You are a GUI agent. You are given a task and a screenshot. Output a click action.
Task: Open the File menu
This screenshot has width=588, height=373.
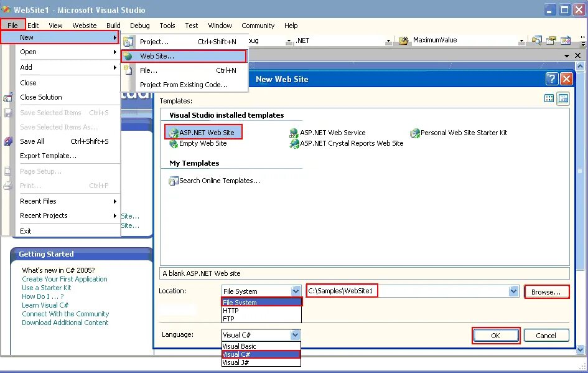point(12,25)
